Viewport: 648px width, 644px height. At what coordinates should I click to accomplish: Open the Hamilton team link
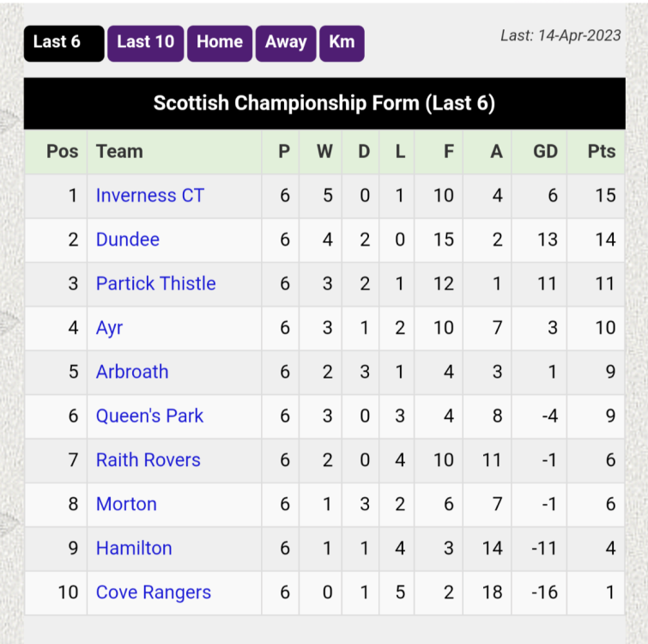[x=134, y=549]
